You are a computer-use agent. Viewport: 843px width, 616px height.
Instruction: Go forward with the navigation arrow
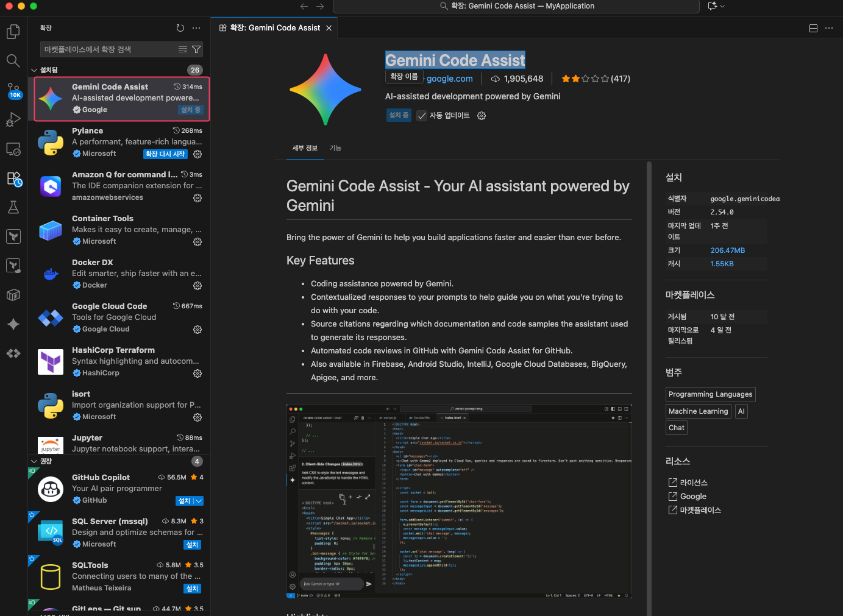pyautogui.click(x=320, y=6)
